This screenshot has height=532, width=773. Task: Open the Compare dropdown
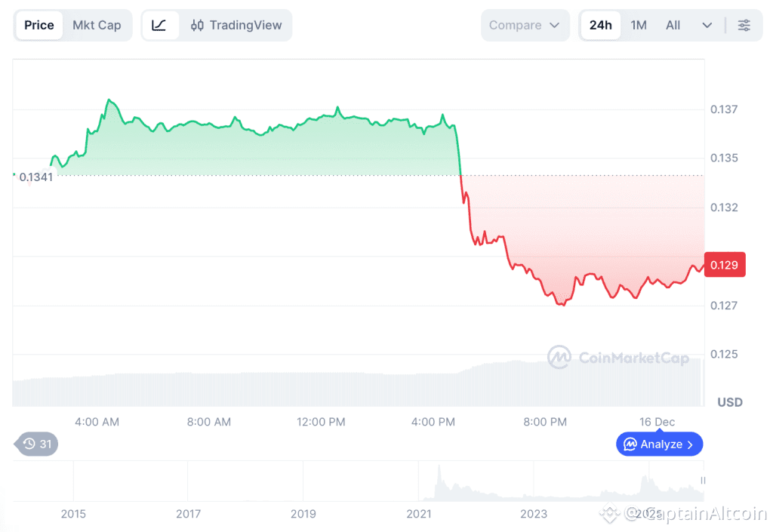(x=525, y=25)
